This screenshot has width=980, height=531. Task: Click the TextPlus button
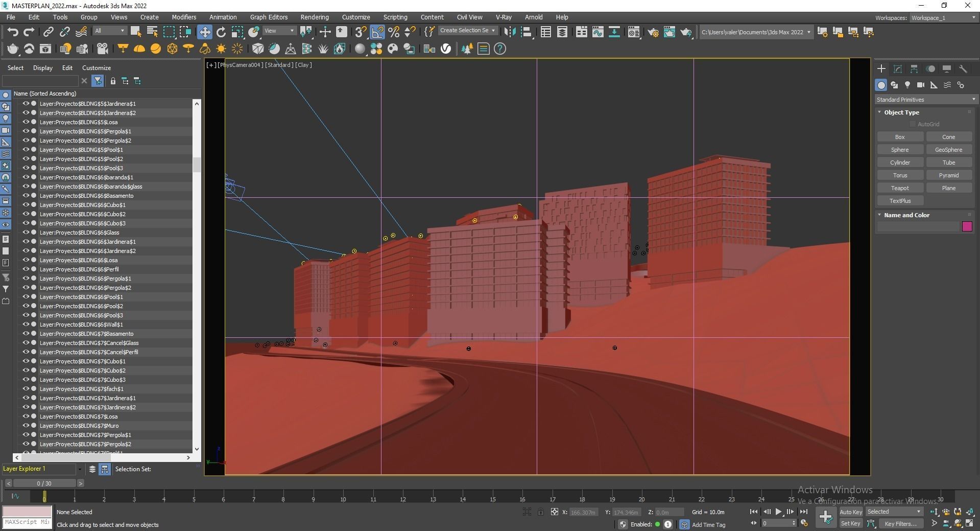(900, 201)
